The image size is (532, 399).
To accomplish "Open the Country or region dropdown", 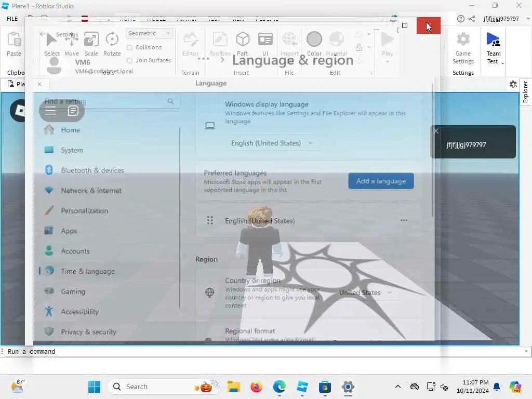I will 366,292.
